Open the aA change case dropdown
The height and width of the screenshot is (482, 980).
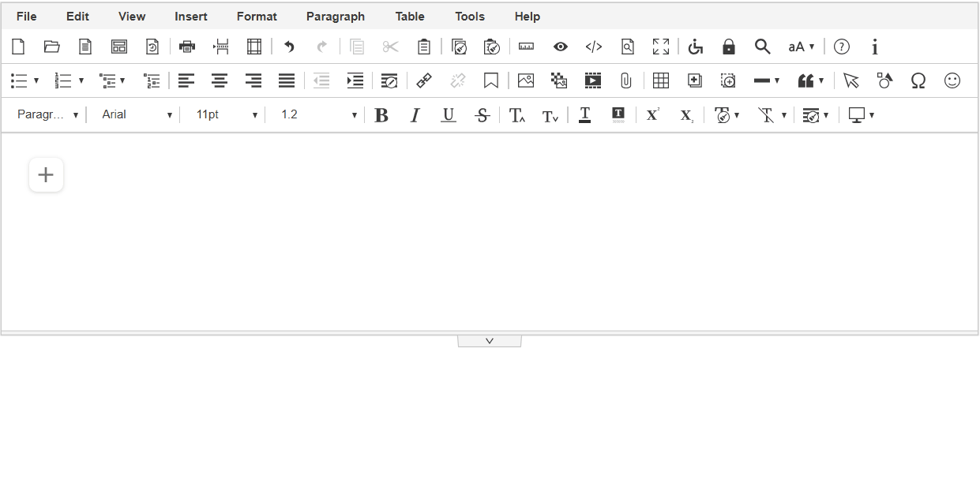[x=802, y=47]
